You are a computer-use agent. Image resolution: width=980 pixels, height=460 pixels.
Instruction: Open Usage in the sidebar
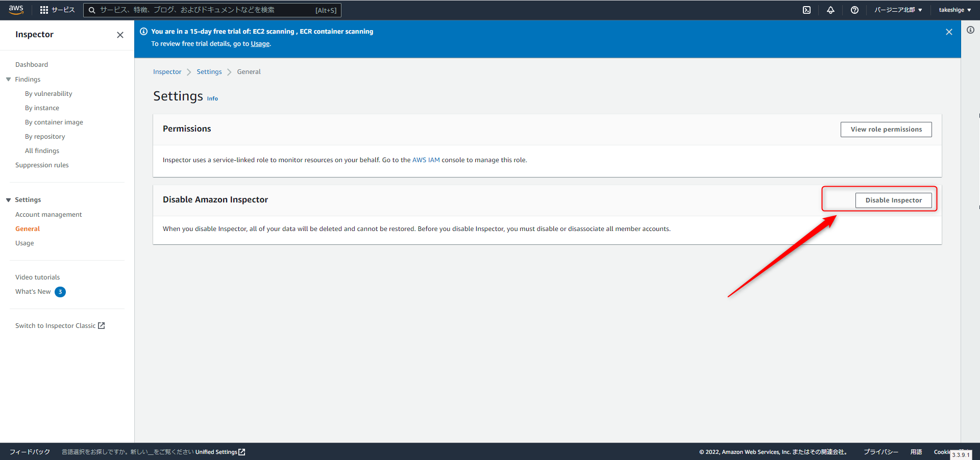click(24, 243)
